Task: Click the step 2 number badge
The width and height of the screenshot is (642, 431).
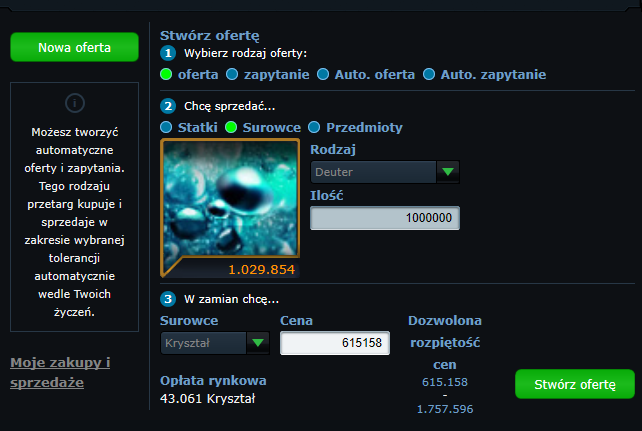Action: pos(168,106)
